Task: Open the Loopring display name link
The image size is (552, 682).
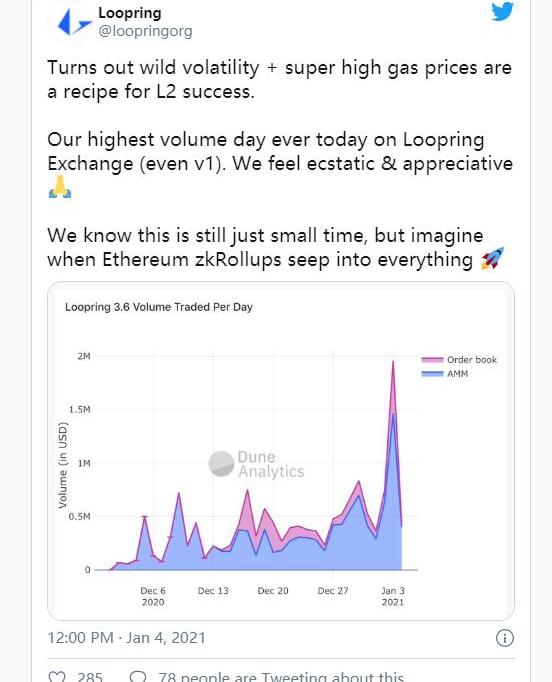Action: 130,13
